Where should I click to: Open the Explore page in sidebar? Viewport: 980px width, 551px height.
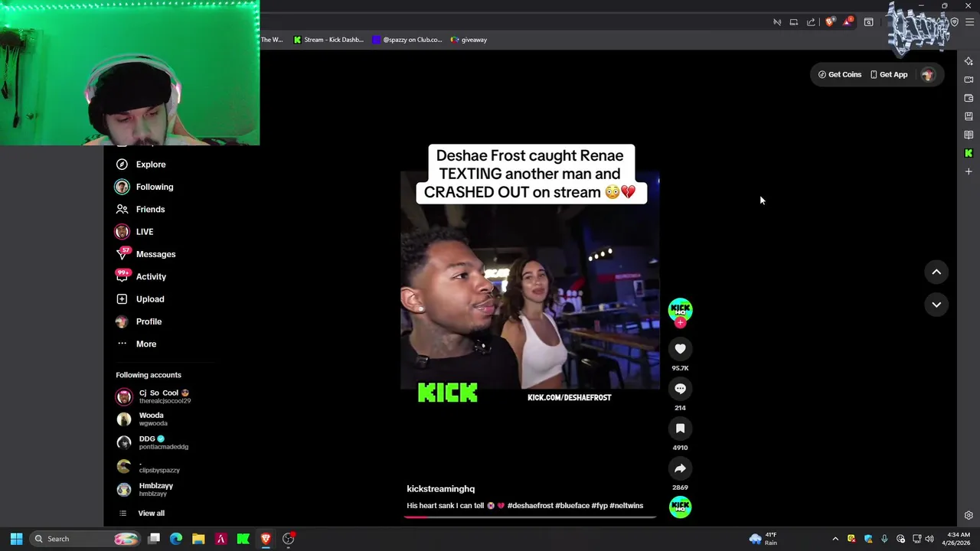[x=141, y=165]
